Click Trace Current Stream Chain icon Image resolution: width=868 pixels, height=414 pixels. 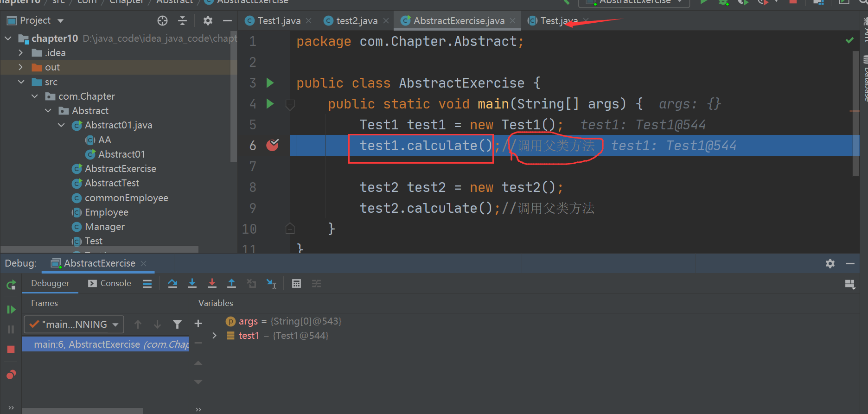coord(316,284)
